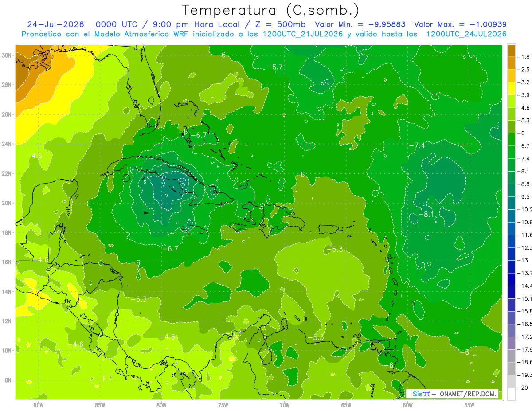The width and height of the screenshot is (532, 411).
Task: Click colorbar label "-9.5"
Action: [524, 197]
